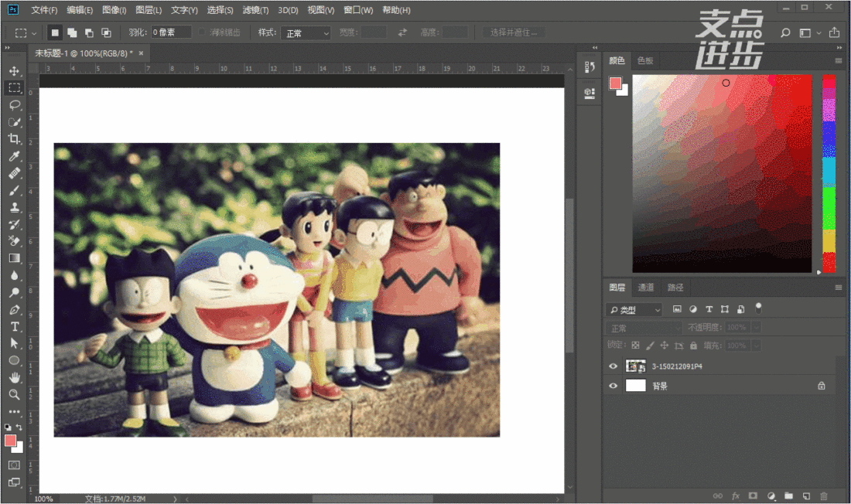The height and width of the screenshot is (504, 851).
Task: Select the Brush tool
Action: [15, 190]
